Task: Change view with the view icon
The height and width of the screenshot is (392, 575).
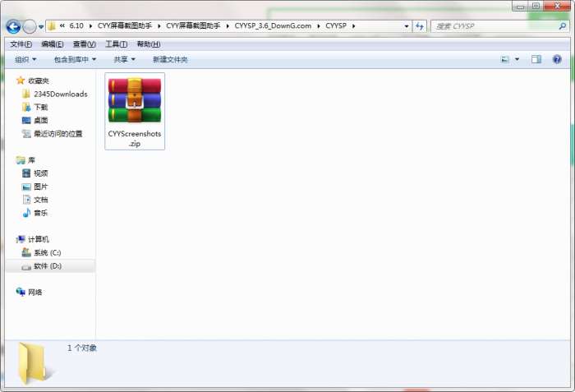Action: coord(505,59)
